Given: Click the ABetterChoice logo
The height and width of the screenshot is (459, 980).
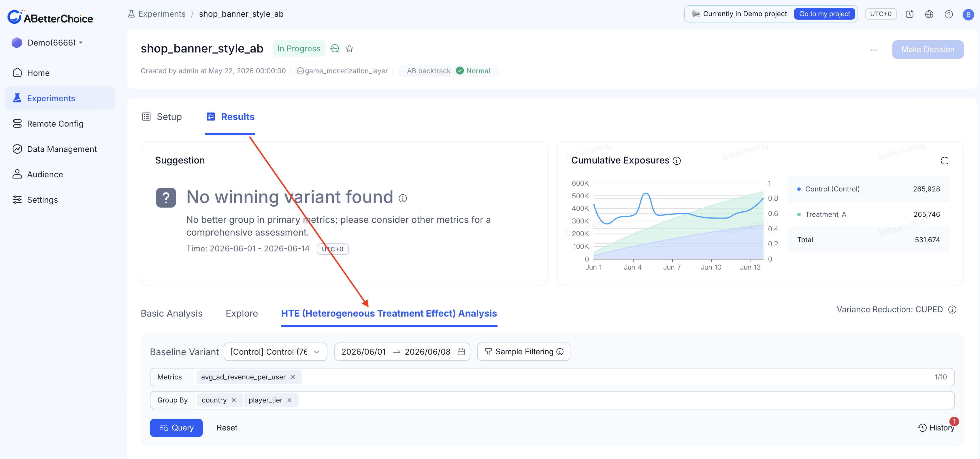Looking at the screenshot, I should click(x=50, y=18).
